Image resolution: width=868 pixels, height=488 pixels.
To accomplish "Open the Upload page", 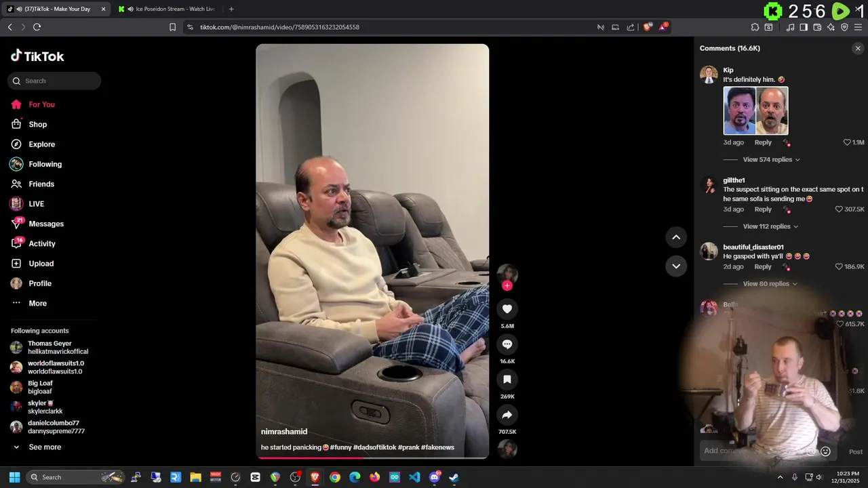I will click(41, 264).
